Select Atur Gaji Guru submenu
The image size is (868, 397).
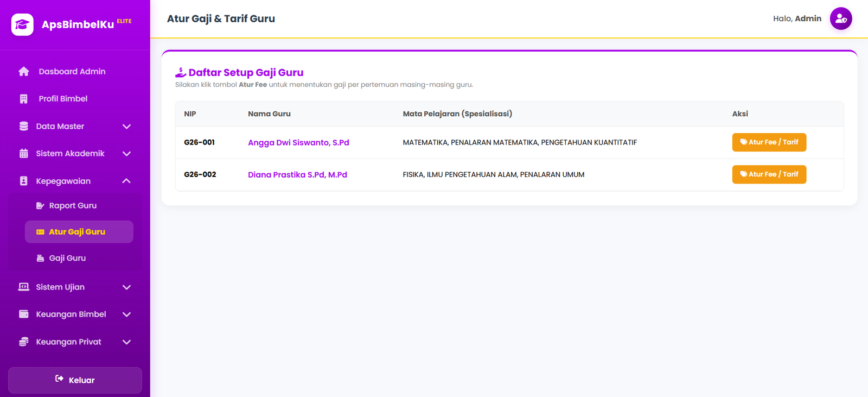coord(79,232)
